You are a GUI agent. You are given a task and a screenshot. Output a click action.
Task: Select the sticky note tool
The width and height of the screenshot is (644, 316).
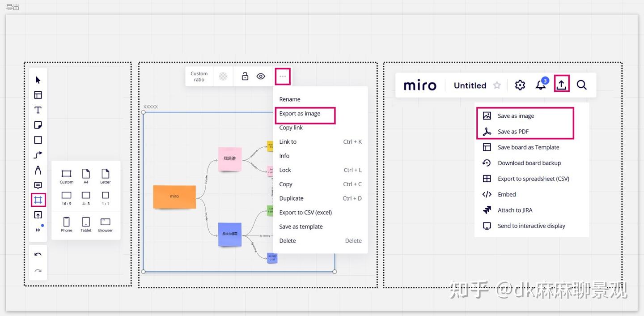pos(38,125)
